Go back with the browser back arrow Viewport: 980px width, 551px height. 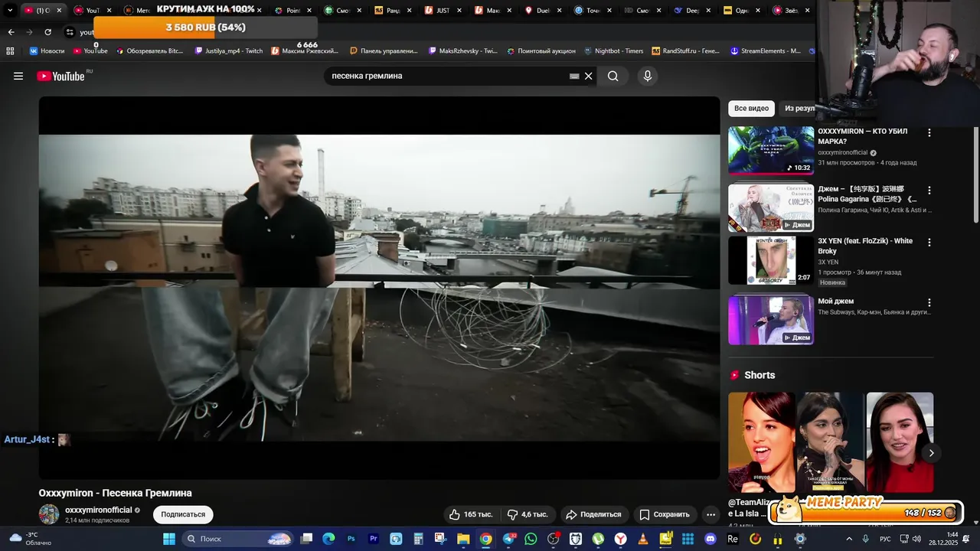click(x=11, y=32)
